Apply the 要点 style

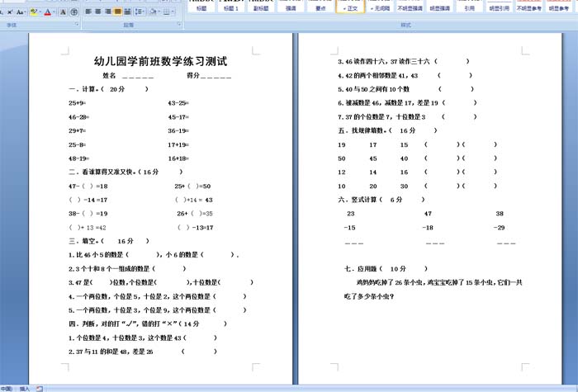(320, 6)
